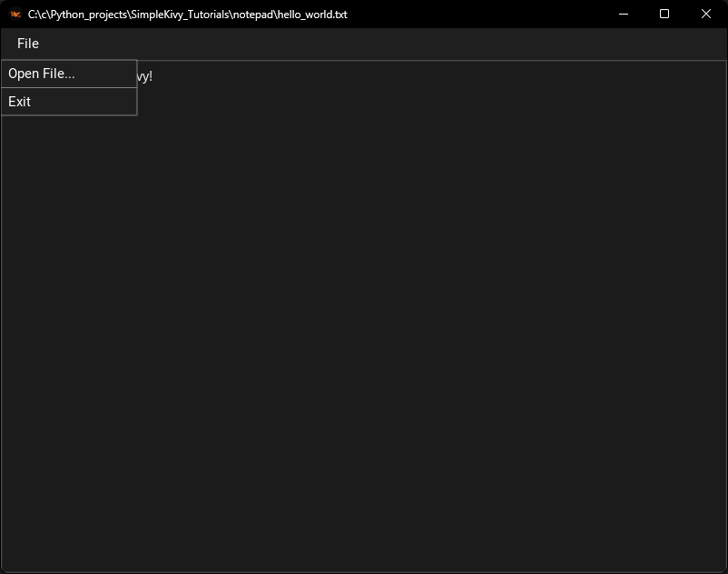This screenshot has height=574, width=728.
Task: Minimize the notepad window
Action: point(623,15)
